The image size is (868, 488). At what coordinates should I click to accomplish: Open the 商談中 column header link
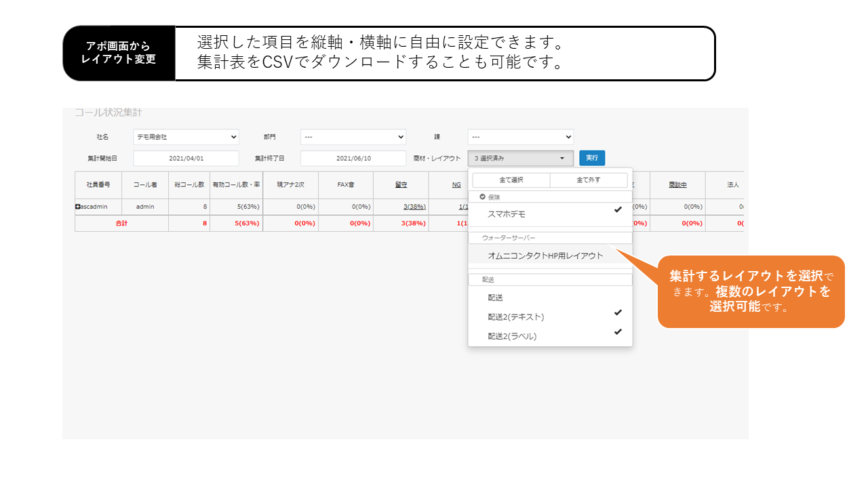click(677, 184)
